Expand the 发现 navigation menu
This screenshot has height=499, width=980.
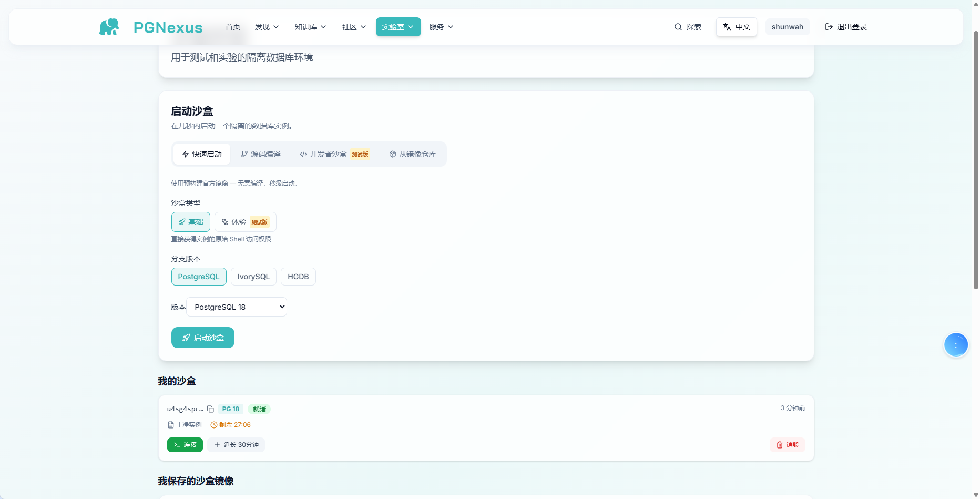(267, 27)
